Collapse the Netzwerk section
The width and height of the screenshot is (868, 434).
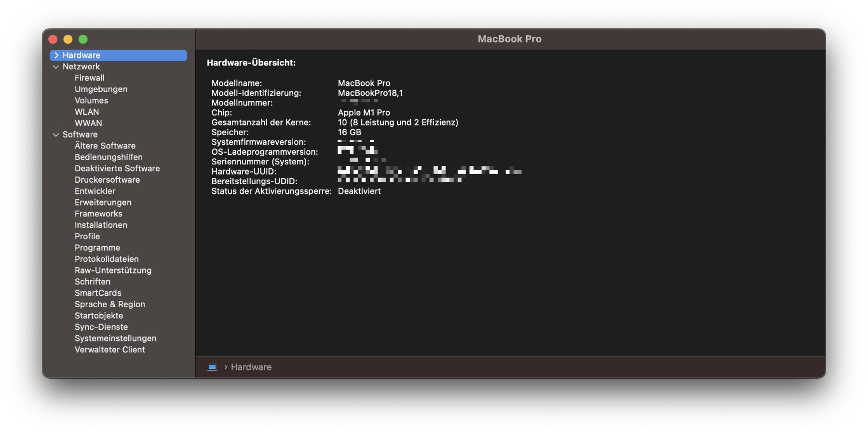(55, 67)
